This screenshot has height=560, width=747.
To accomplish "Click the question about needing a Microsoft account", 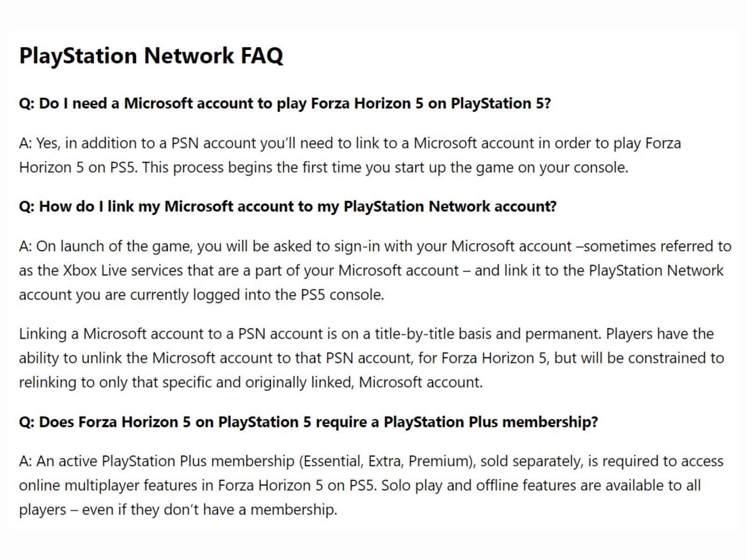I will 285,103.
